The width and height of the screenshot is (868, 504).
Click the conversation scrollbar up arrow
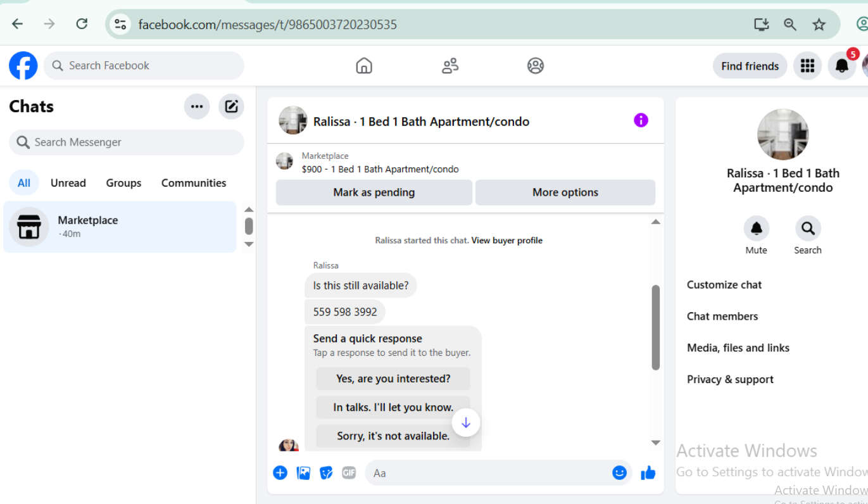656,222
